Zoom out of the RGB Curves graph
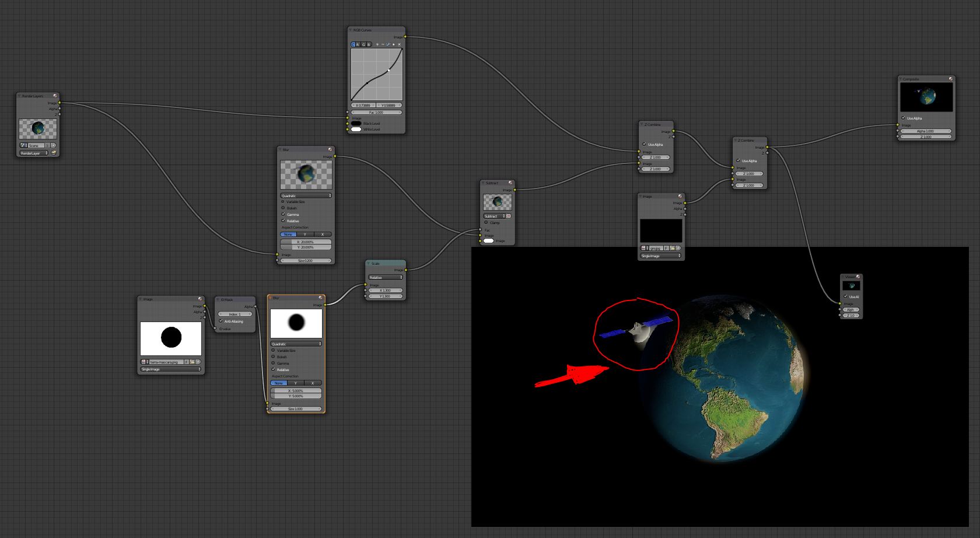 click(x=382, y=44)
